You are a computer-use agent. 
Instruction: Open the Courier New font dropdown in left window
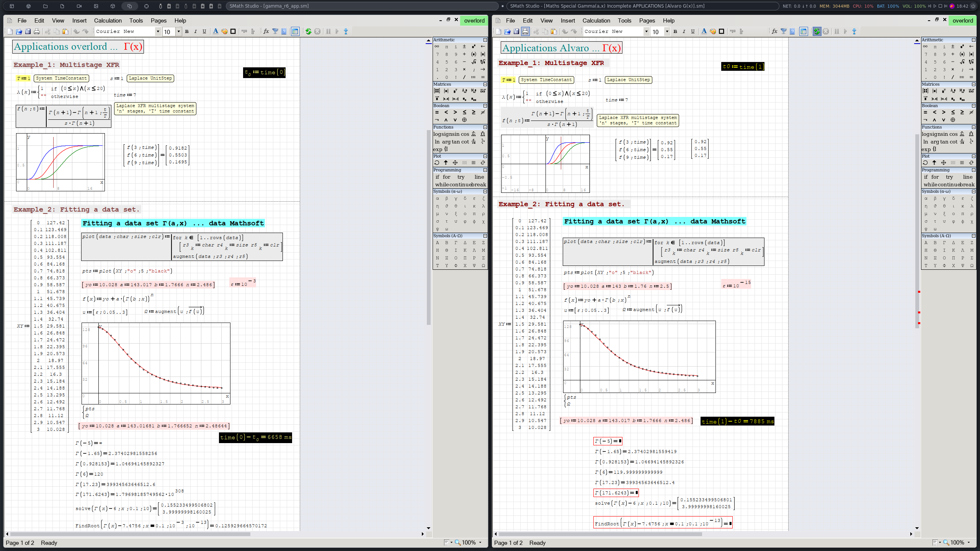coord(158,31)
